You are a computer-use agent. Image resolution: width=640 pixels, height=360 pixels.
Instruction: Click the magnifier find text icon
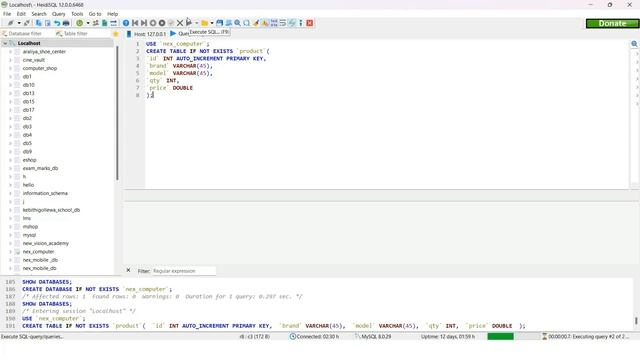pos(238,23)
